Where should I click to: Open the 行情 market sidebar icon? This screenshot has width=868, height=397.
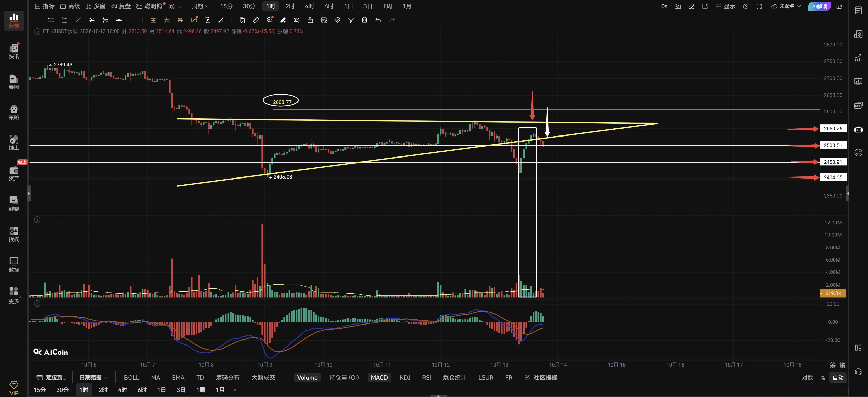click(x=14, y=20)
